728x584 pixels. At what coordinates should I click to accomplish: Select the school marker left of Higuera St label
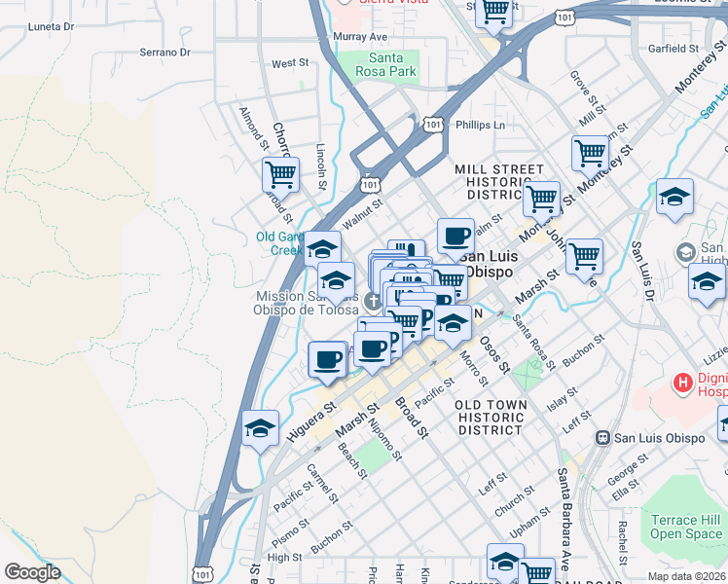coord(261,430)
